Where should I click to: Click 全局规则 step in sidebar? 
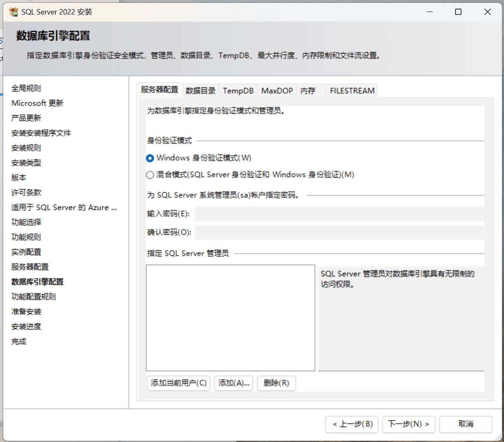click(26, 88)
